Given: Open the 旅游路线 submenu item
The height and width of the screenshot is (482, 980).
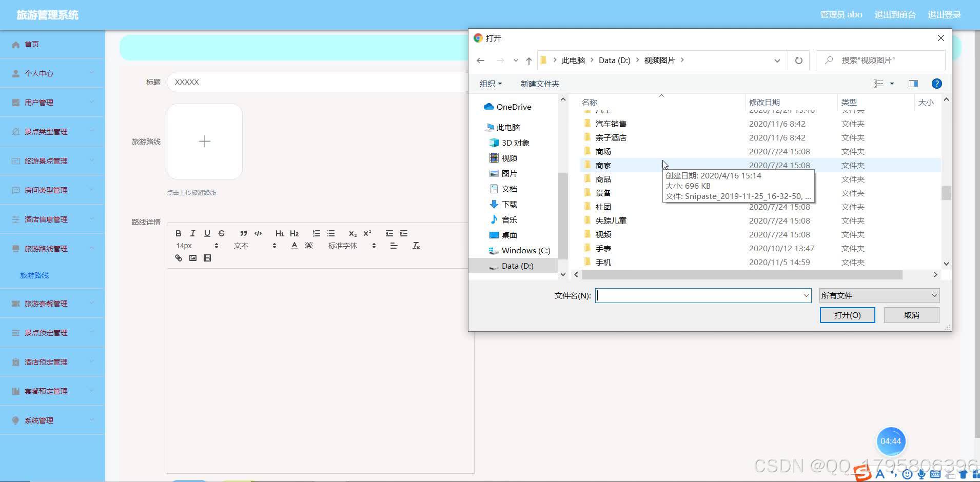Looking at the screenshot, I should pos(34,275).
